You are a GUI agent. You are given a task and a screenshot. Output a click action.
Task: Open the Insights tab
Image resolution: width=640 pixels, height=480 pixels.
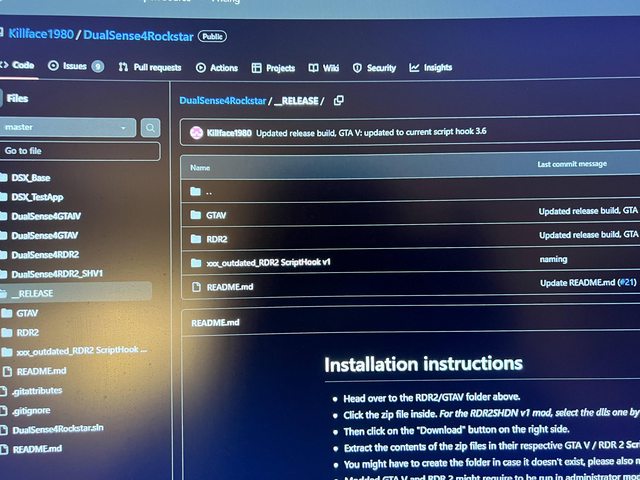click(x=431, y=68)
